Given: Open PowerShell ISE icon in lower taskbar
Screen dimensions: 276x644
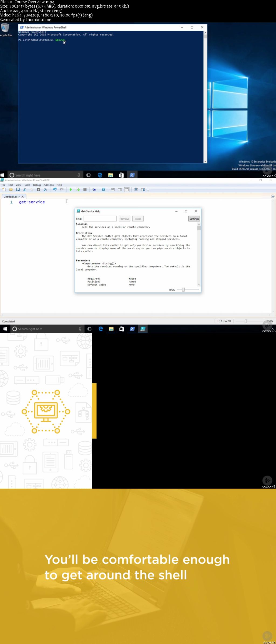Looking at the screenshot, I should click(x=143, y=329).
